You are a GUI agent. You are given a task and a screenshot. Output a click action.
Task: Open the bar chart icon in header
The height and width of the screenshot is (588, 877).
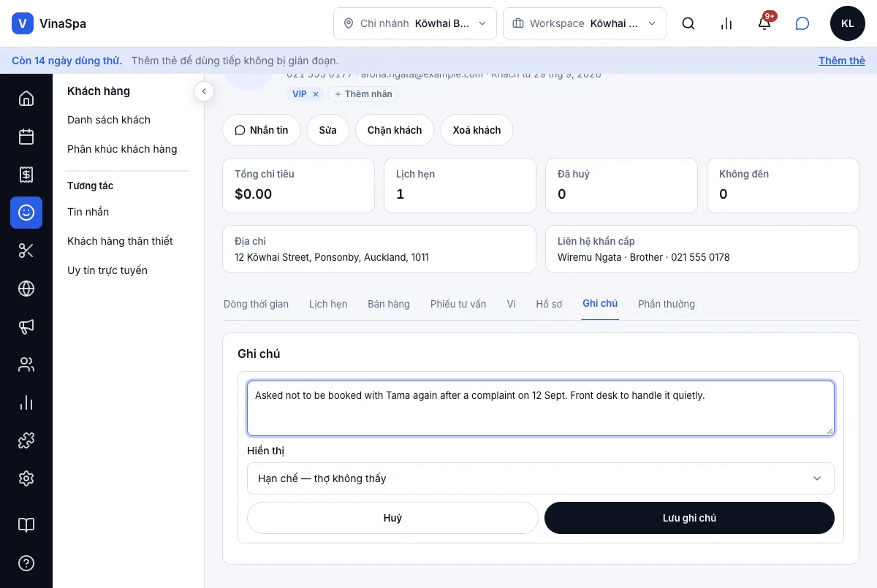tap(726, 23)
